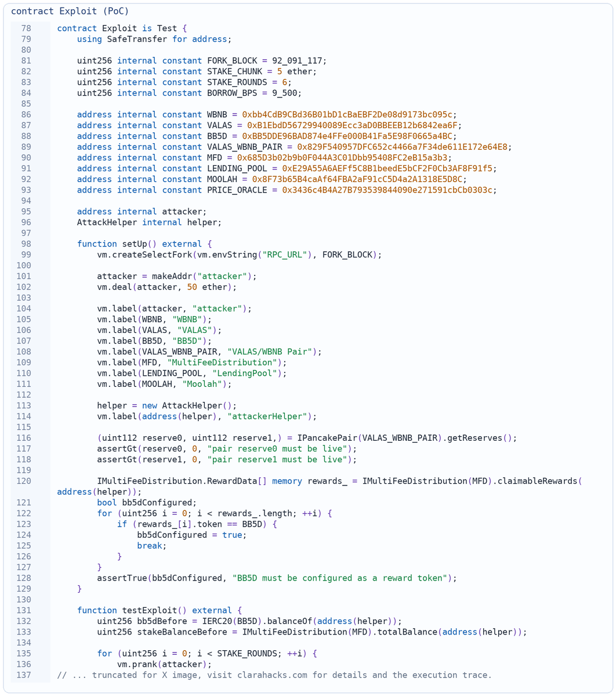
Task: Click the 'if (rewards_[i].token == BB5D)' line
Action: click(197, 524)
